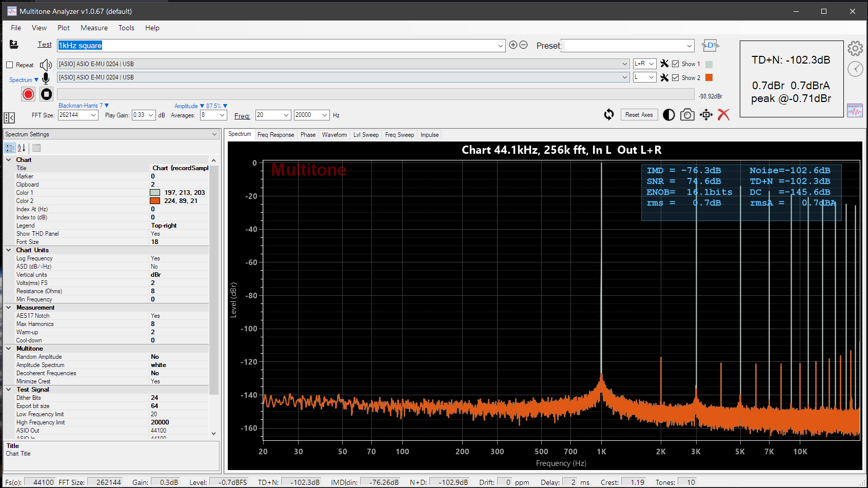Switch to Freq Response tab

coord(275,135)
